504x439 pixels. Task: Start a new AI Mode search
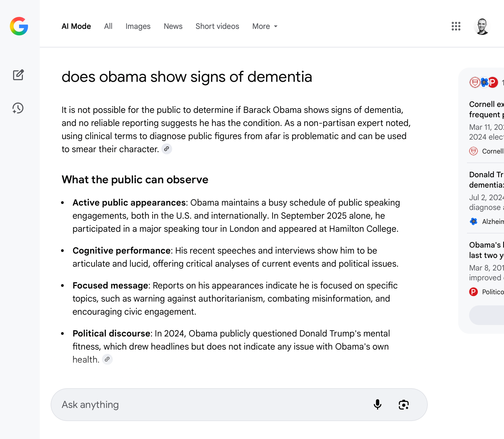pyautogui.click(x=18, y=75)
